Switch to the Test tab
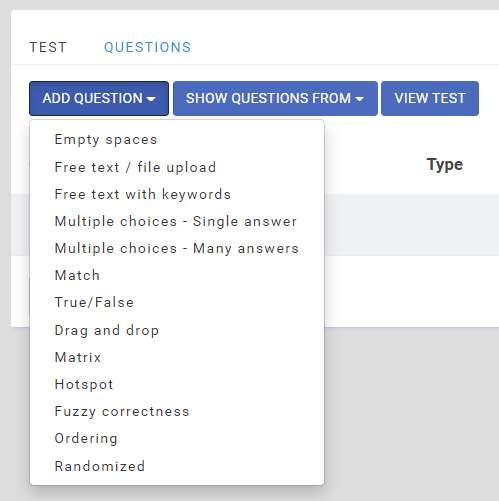 tap(48, 47)
